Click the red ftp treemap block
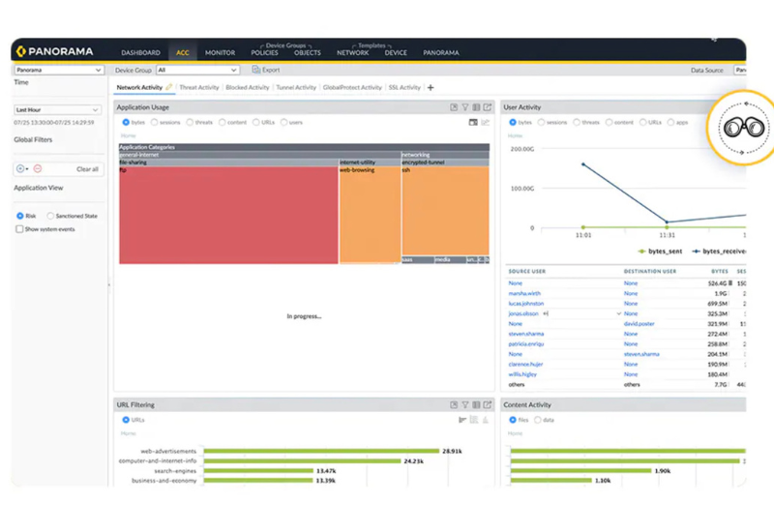Screen dimensions: 774x532 coord(227,215)
